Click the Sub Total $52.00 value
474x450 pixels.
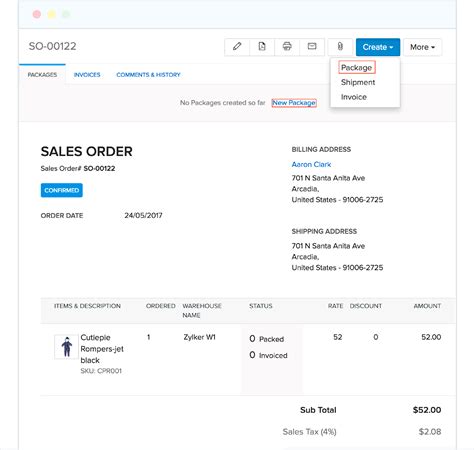coord(427,410)
